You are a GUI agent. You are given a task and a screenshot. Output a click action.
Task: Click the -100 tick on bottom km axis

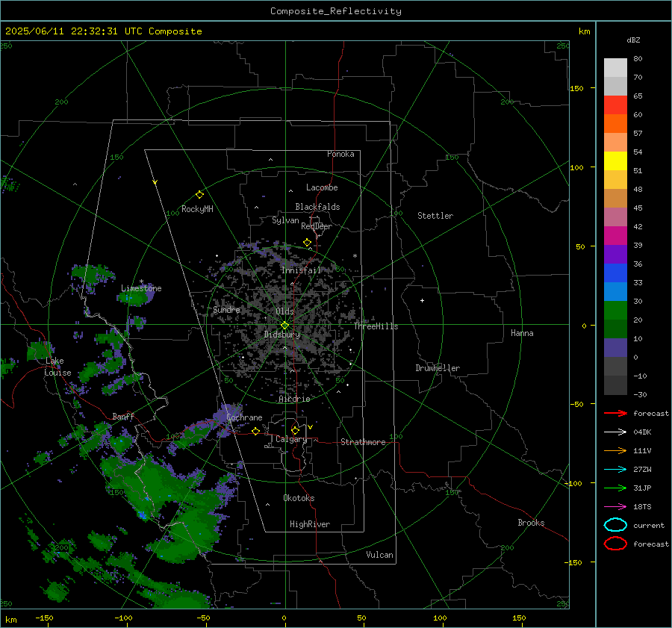click(123, 618)
